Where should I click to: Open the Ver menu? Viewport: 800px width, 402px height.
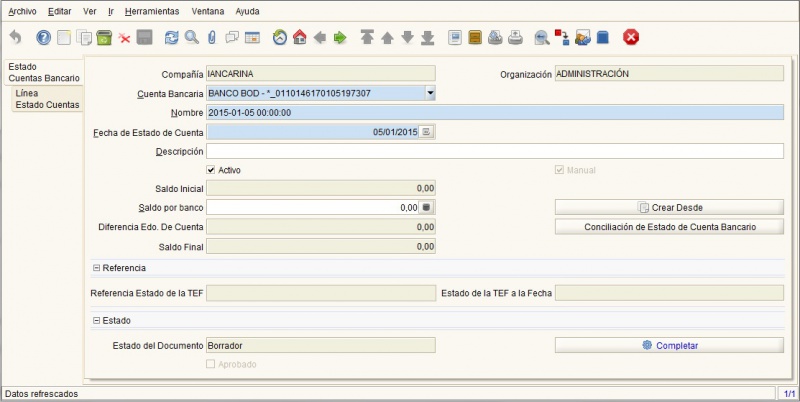(x=90, y=11)
